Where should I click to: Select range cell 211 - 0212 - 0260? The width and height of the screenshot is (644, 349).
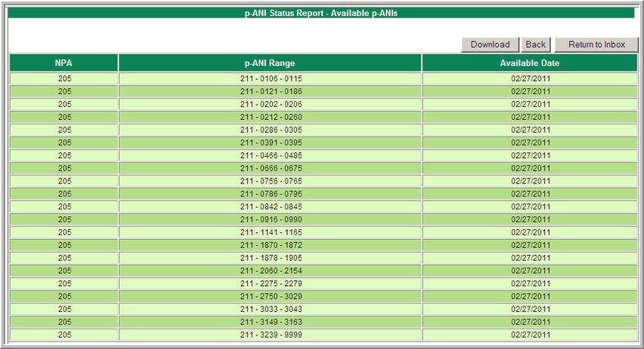click(270, 117)
